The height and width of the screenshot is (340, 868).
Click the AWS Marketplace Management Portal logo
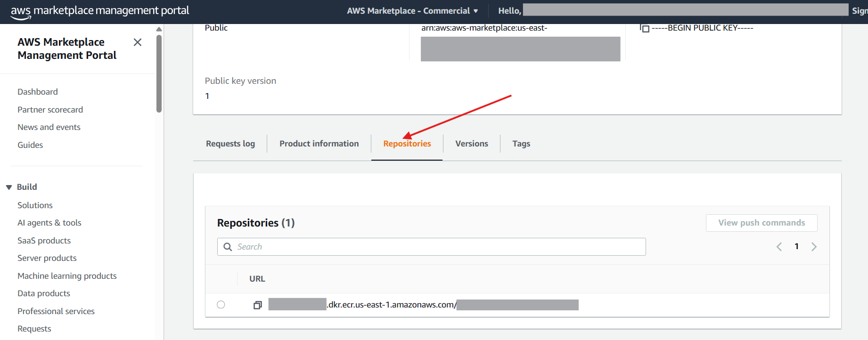coord(99,12)
